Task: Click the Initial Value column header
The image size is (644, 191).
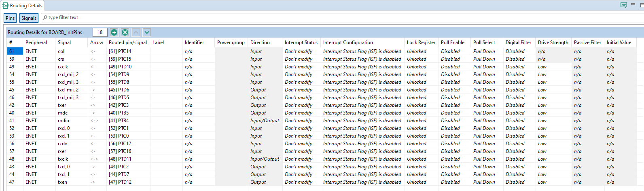Action: click(621, 42)
